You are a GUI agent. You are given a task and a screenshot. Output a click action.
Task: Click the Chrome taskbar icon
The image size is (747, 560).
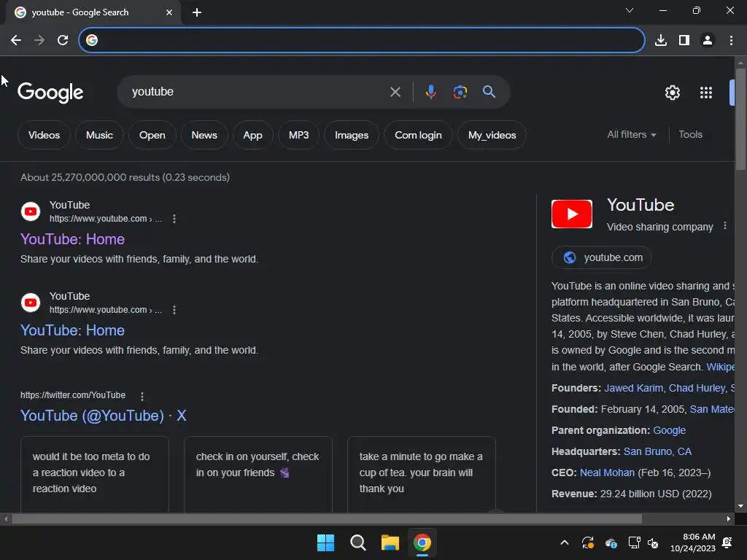pos(422,542)
